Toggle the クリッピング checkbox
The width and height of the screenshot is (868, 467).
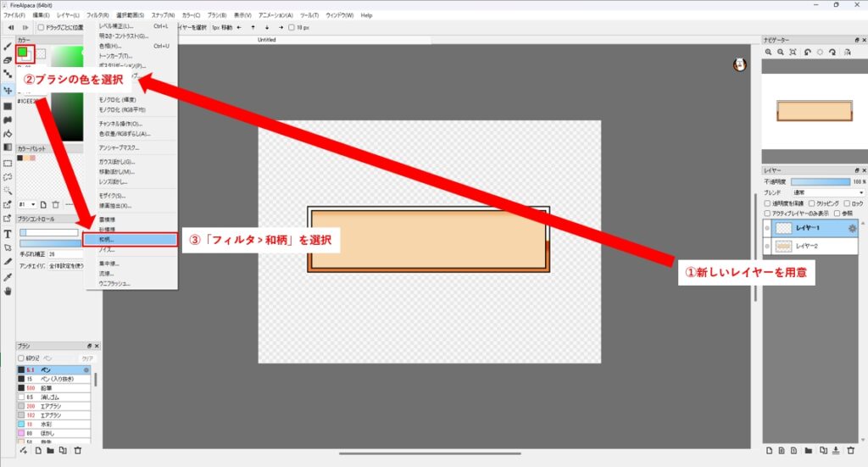point(811,203)
